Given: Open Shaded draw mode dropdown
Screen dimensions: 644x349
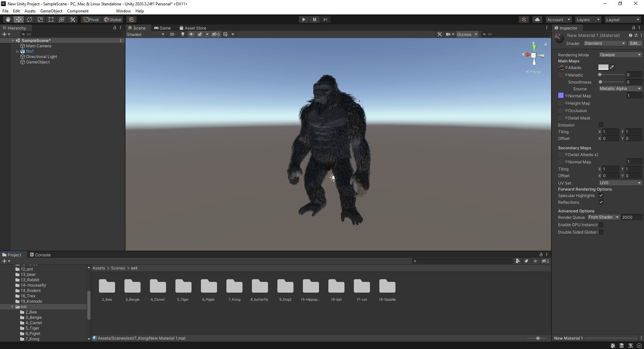Looking at the screenshot, I should pos(146,34).
